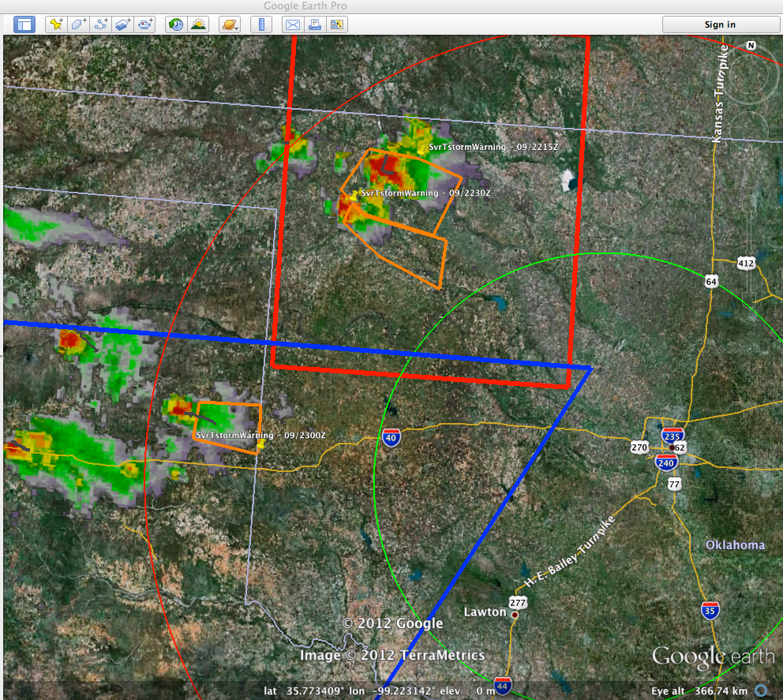Toggle sunlight across the landscape
Viewport: 783px width, 700px height.
[x=197, y=24]
